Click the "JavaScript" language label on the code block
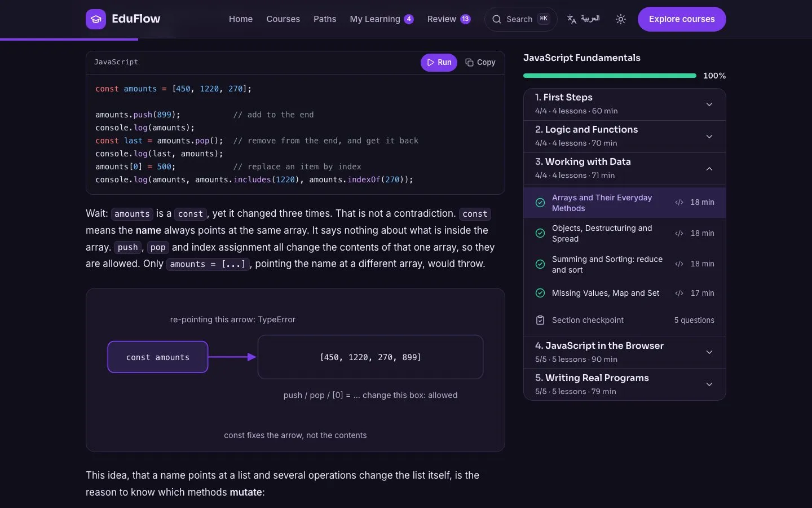This screenshot has height=508, width=812. (x=116, y=62)
